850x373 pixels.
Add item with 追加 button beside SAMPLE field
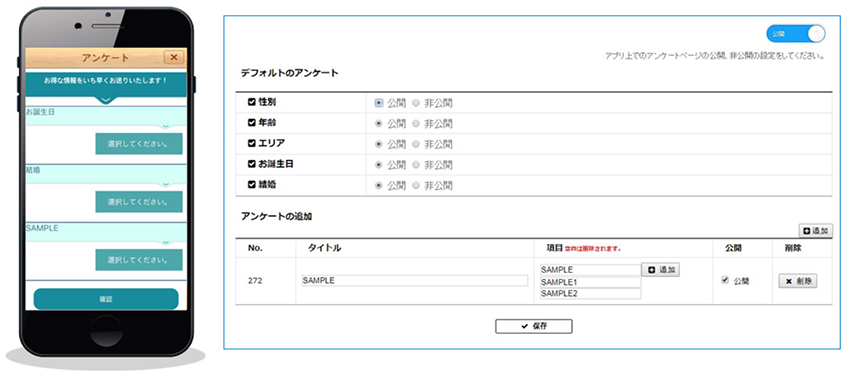click(660, 269)
